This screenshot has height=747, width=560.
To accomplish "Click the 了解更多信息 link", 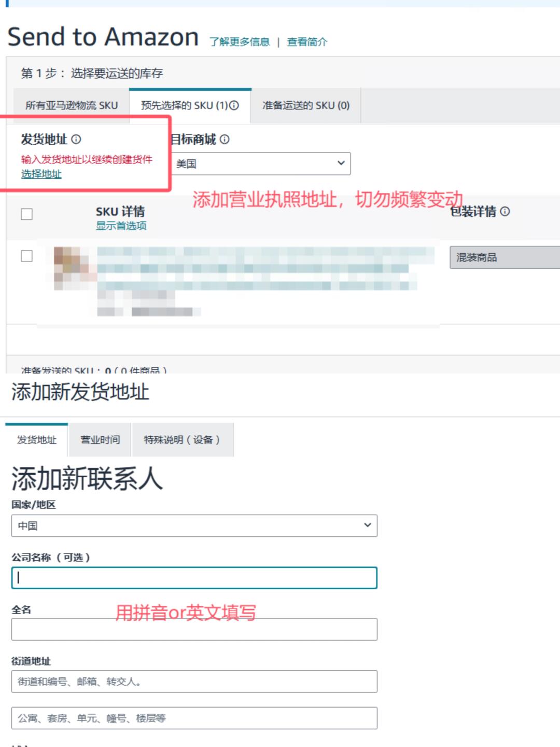I will click(240, 42).
